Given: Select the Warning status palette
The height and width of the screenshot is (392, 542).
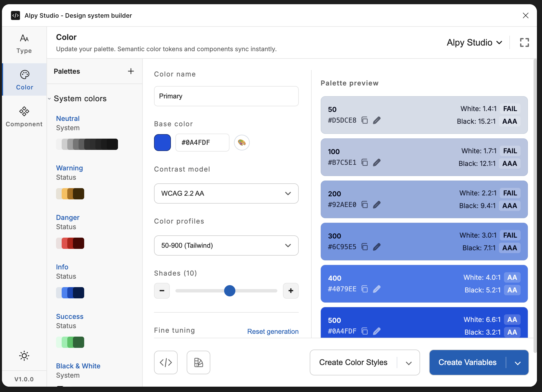Looking at the screenshot, I should [69, 168].
